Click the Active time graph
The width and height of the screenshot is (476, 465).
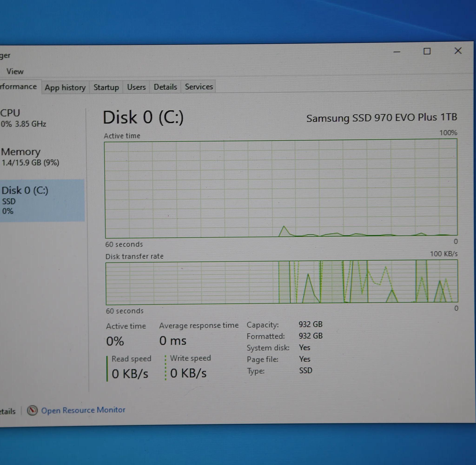[x=281, y=188]
